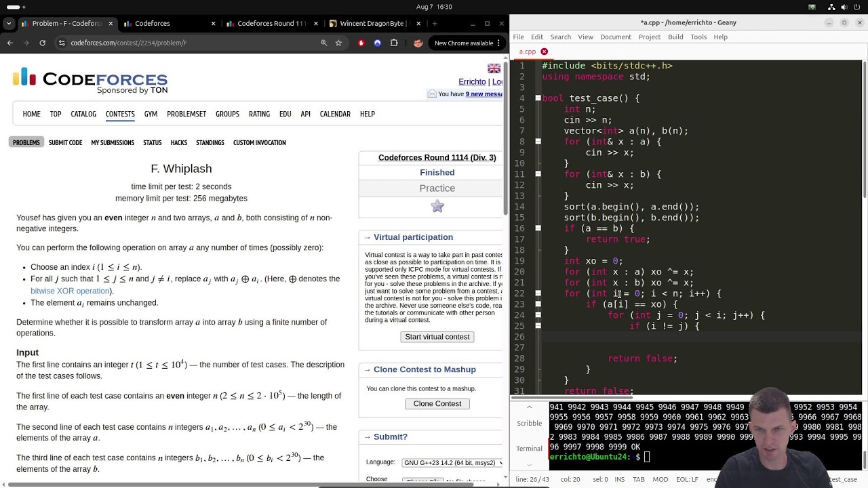Collapse the test_case function fold on line 5
Screen dimensions: 868x488
538,98
